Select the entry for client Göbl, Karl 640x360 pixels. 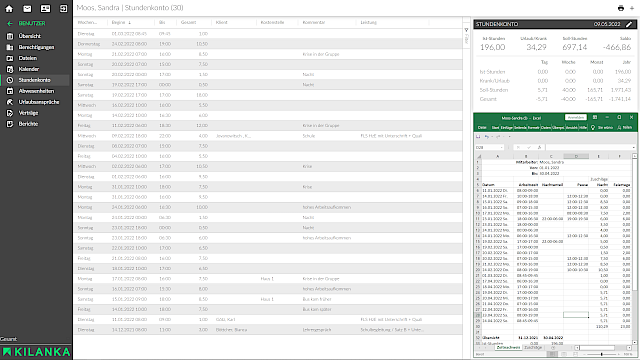tap(269, 320)
